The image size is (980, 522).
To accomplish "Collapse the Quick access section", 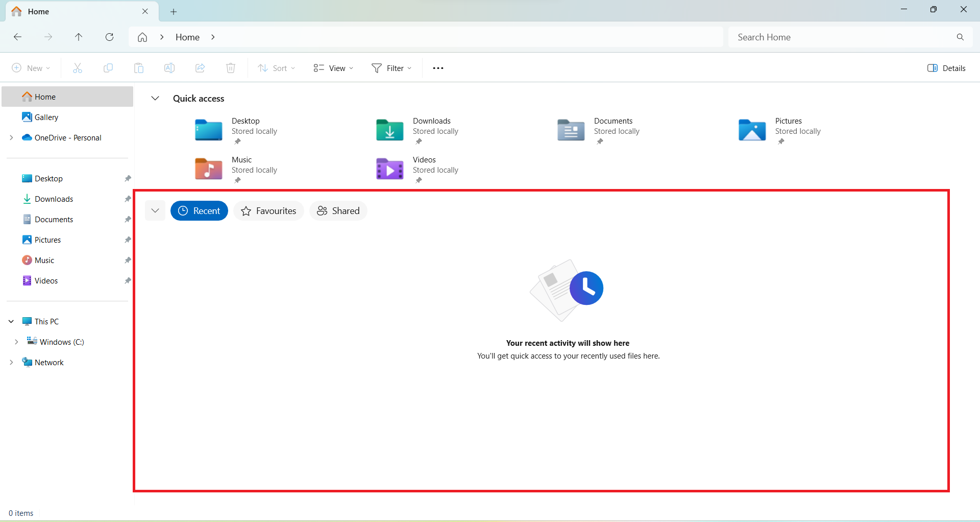I will (x=155, y=98).
